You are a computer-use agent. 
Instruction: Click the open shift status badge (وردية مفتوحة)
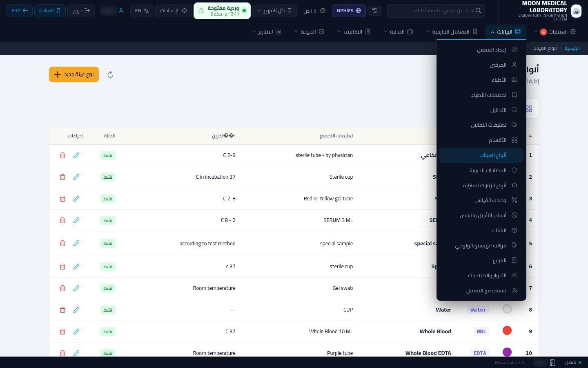click(222, 11)
